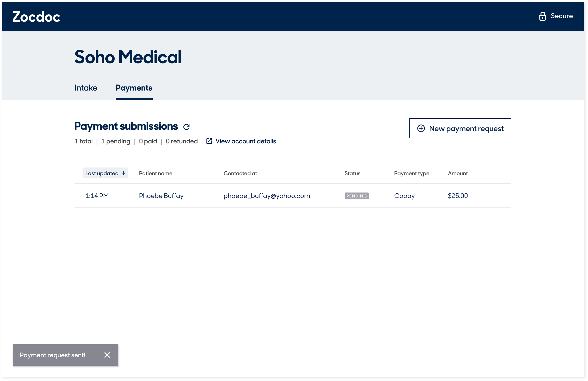
Task: Select the Payments tab
Action: (134, 88)
